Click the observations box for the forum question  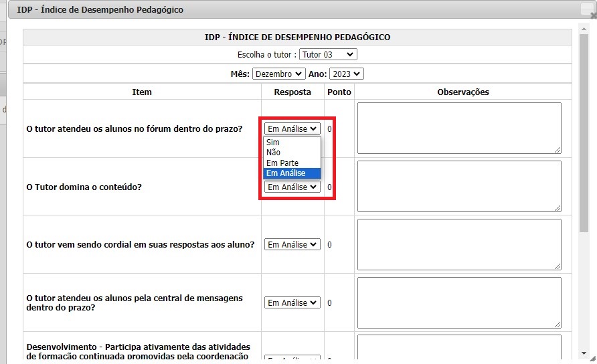[x=459, y=128]
